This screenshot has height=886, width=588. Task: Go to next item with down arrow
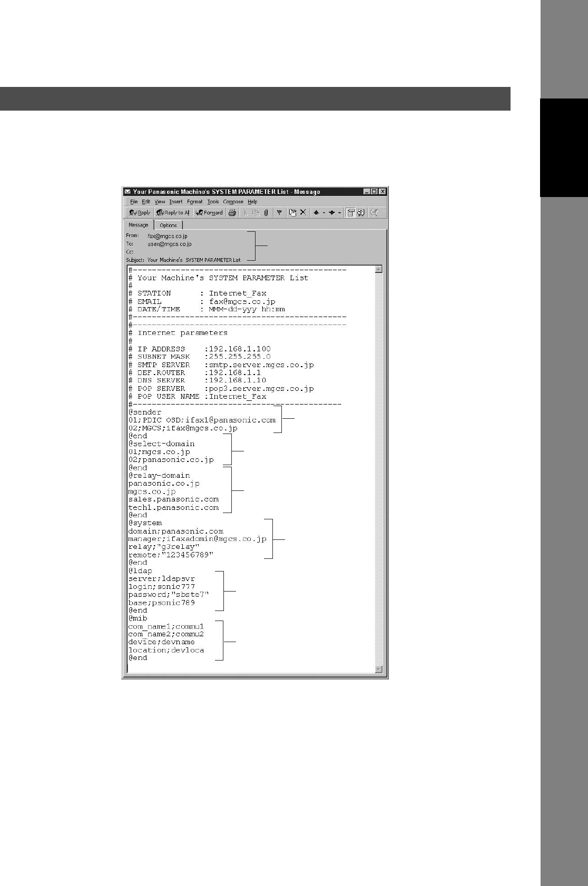click(332, 213)
